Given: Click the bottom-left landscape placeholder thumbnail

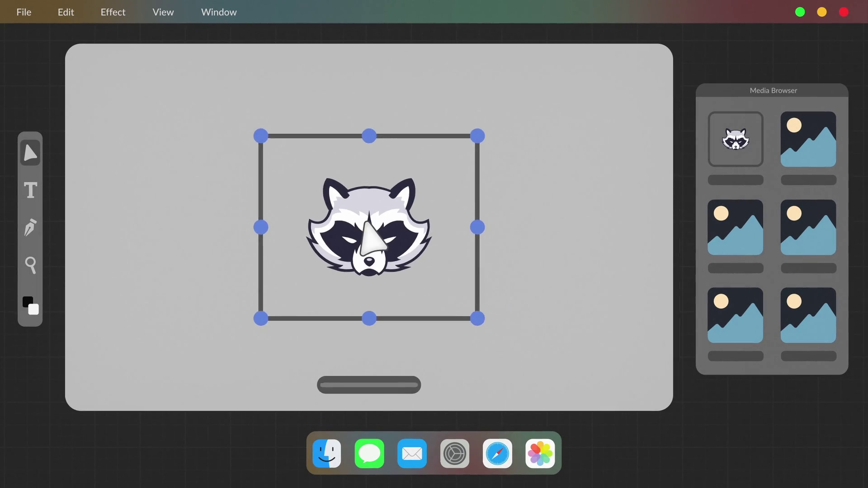Looking at the screenshot, I should [x=736, y=315].
